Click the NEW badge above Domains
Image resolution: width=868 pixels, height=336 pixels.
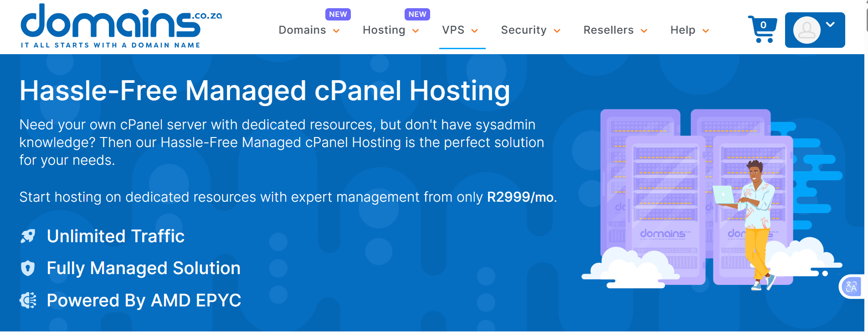pyautogui.click(x=338, y=14)
